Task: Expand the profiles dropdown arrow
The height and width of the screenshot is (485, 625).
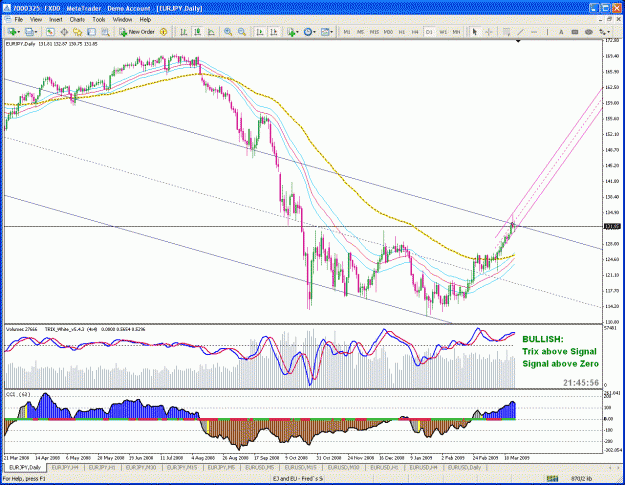Action: [x=36, y=32]
